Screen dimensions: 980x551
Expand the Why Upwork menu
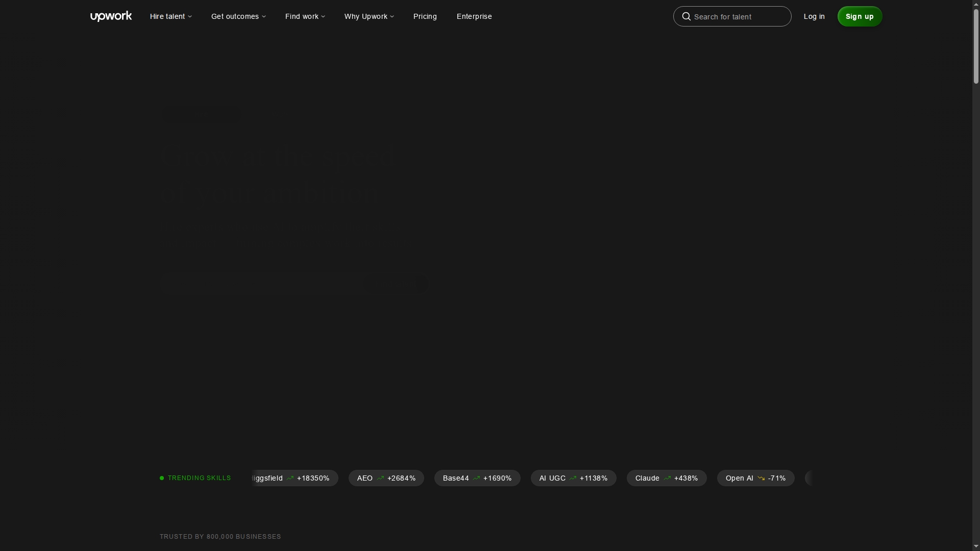point(369,16)
